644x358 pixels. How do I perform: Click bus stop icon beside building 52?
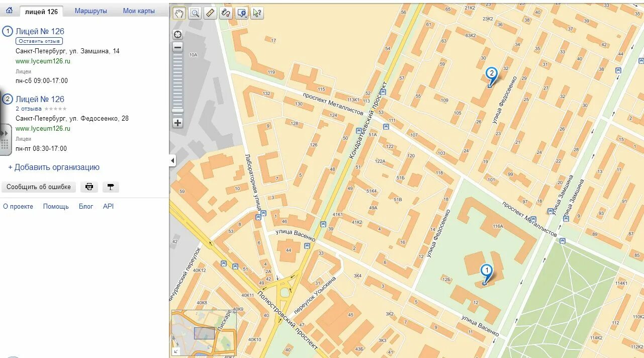[384, 93]
